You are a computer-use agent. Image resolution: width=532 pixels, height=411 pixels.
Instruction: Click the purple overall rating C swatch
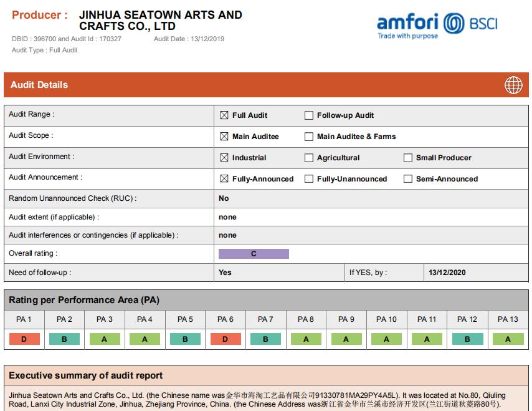point(254,254)
